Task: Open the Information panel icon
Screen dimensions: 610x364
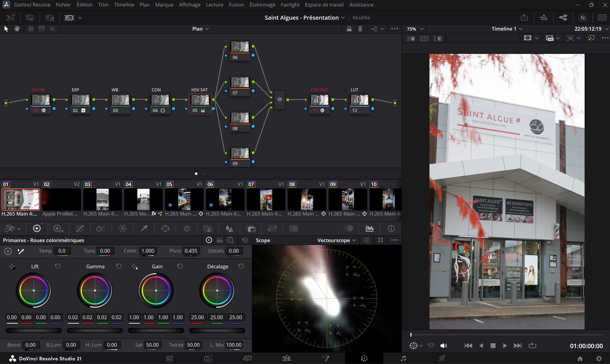Action: pos(391,229)
